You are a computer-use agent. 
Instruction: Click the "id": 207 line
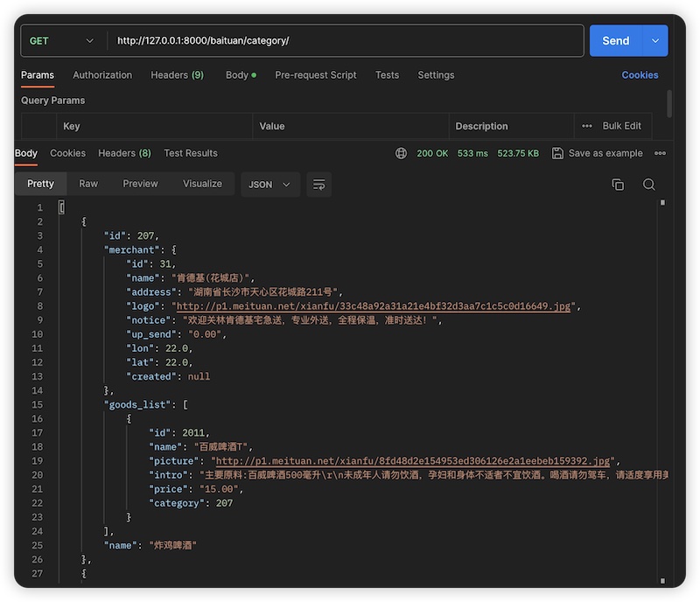pos(131,235)
